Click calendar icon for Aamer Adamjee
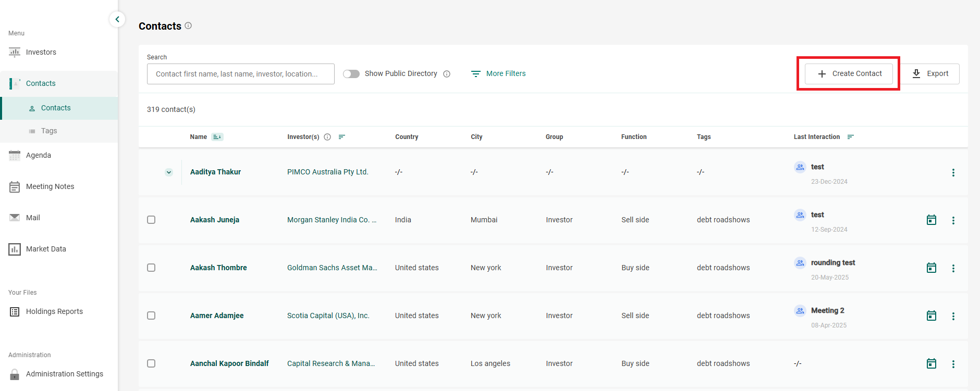Viewport: 980px width, 391px height. [x=931, y=316]
